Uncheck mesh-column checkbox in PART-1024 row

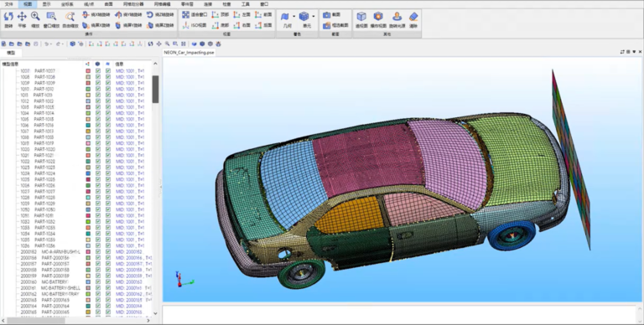point(108,173)
